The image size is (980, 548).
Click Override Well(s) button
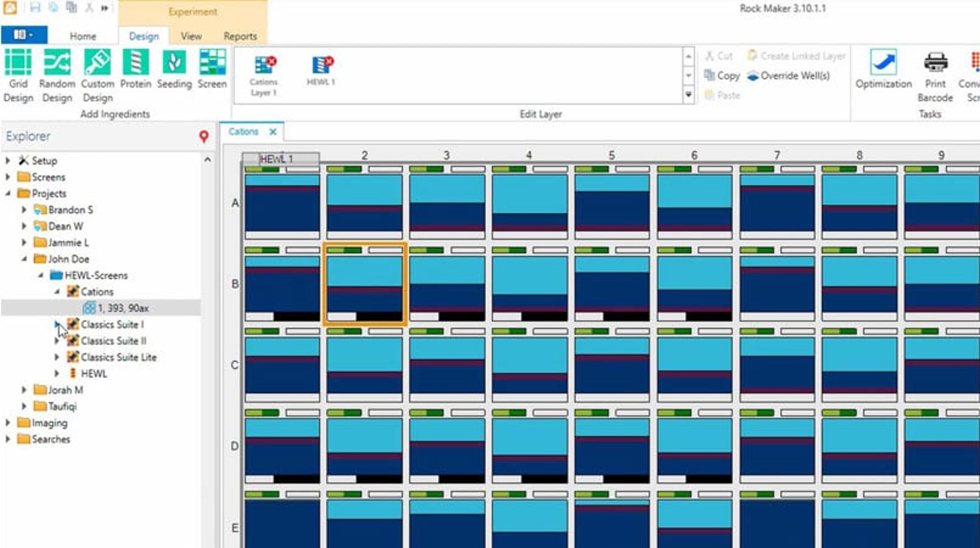tap(788, 76)
